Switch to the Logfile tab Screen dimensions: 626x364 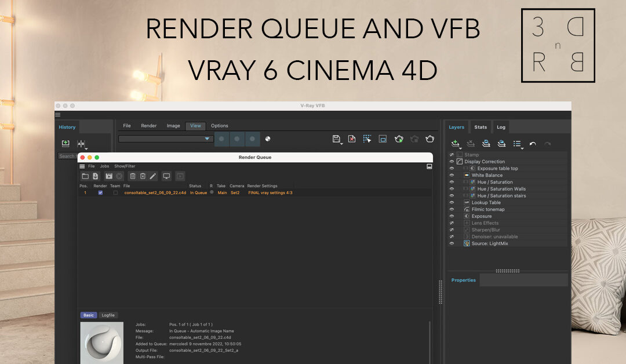coord(108,315)
